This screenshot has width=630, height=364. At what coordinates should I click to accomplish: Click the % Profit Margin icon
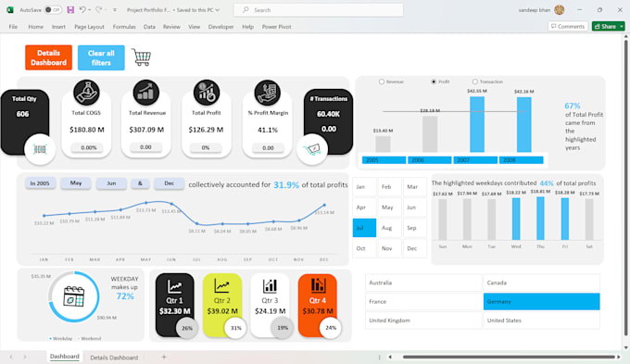coord(267,93)
